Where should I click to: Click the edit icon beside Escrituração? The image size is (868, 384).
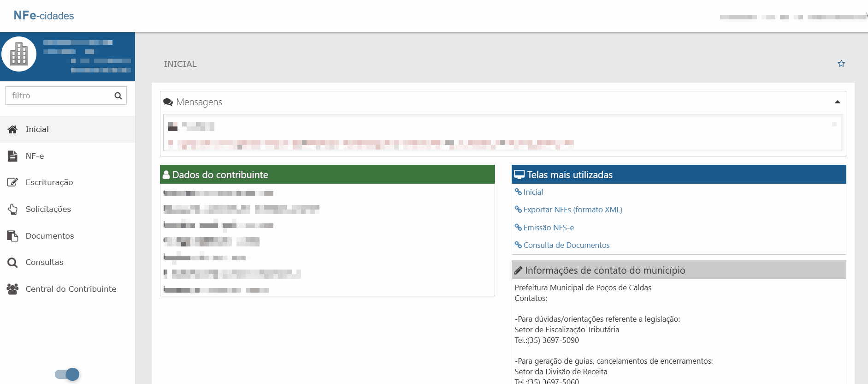coord(13,182)
